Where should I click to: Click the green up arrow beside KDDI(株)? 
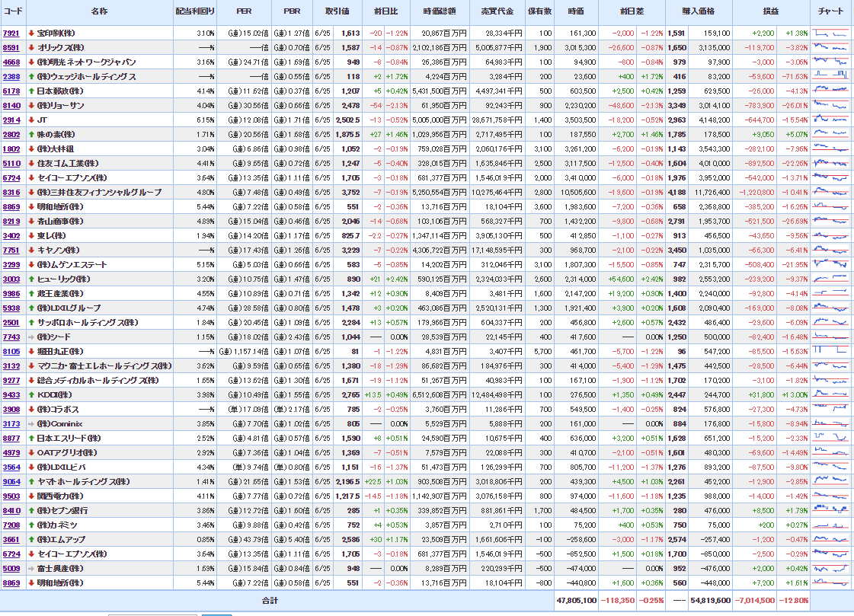pos(31,395)
